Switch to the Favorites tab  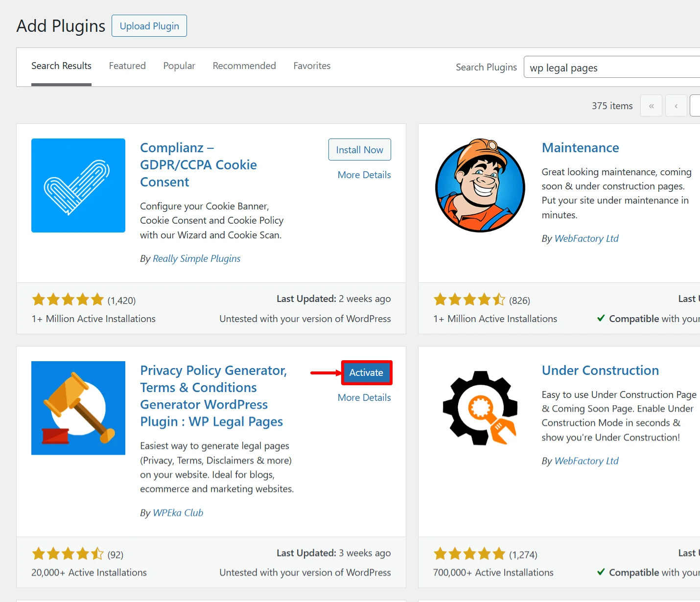pyautogui.click(x=312, y=66)
